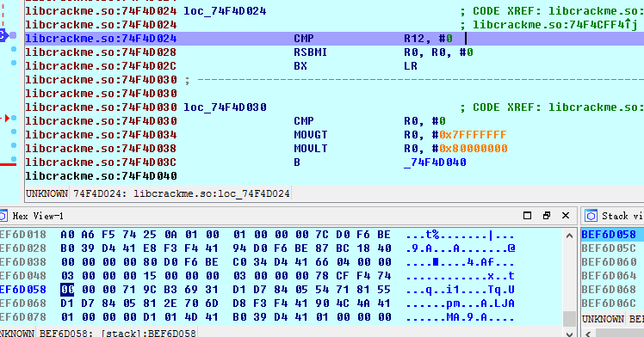Click operand R12, #0 on highlighted line
The image size is (644, 337).
[428, 39]
